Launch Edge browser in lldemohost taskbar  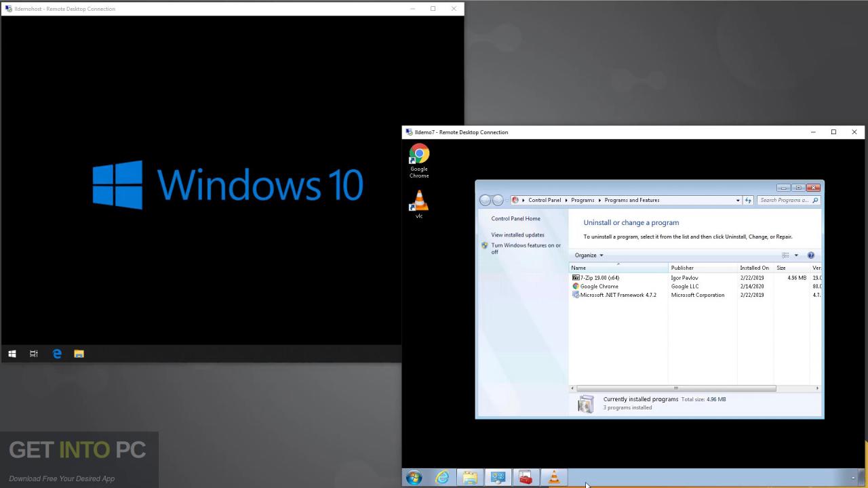pos(57,354)
